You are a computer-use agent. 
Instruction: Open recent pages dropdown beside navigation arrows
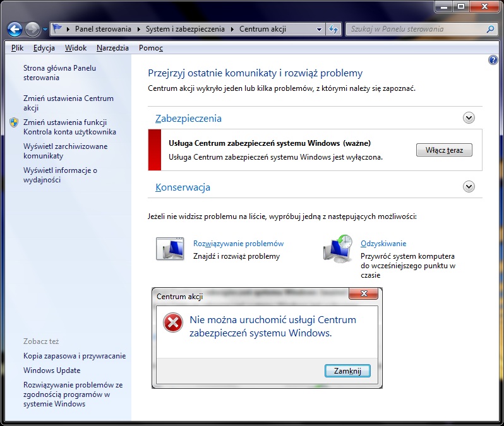(x=45, y=30)
